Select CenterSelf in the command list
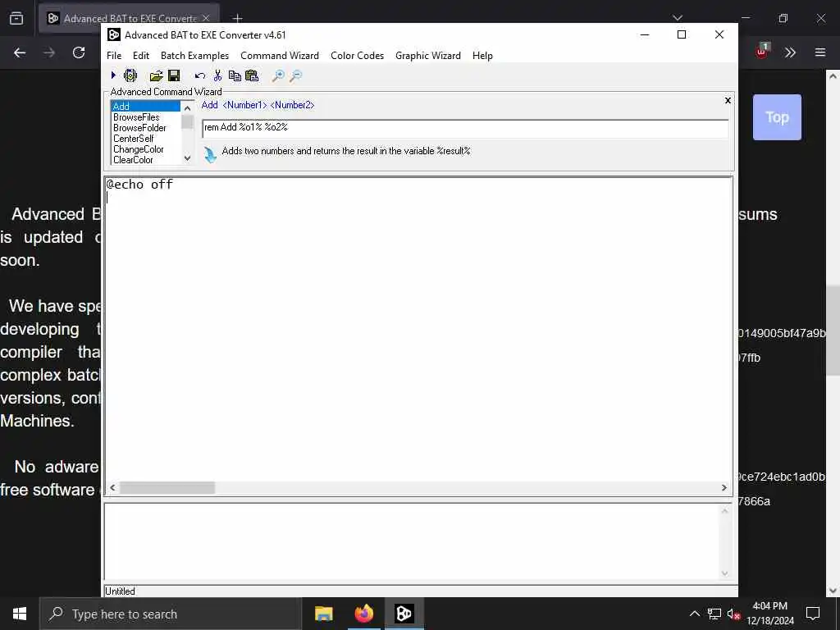 (x=146, y=138)
